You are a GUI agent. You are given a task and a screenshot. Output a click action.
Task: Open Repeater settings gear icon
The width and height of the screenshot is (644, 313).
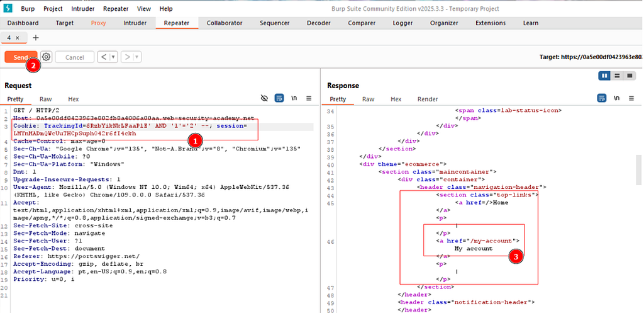click(47, 57)
